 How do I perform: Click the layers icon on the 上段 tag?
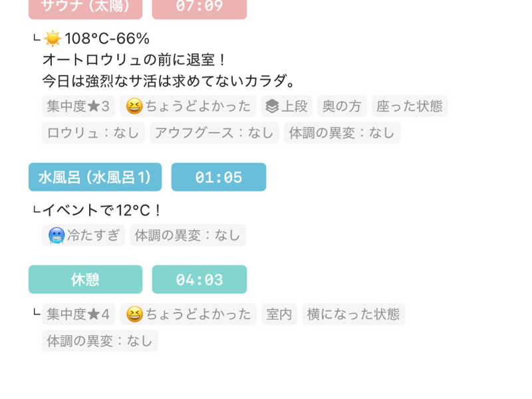271,106
